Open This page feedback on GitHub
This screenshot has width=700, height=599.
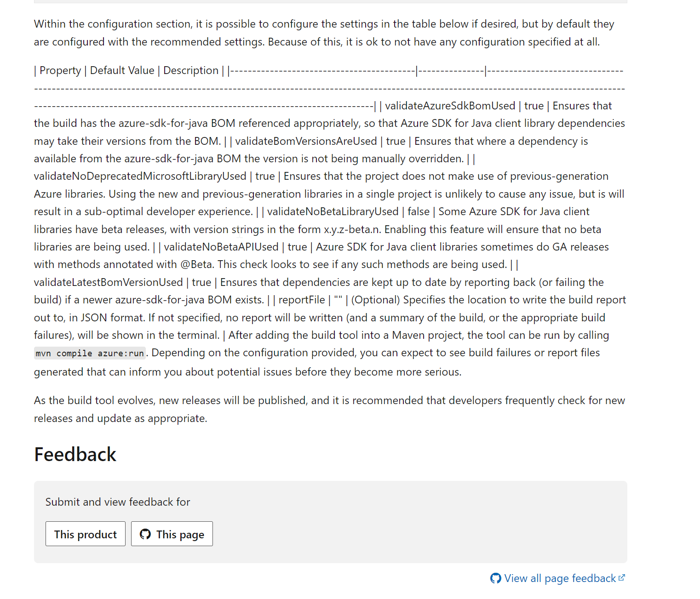pos(172,534)
